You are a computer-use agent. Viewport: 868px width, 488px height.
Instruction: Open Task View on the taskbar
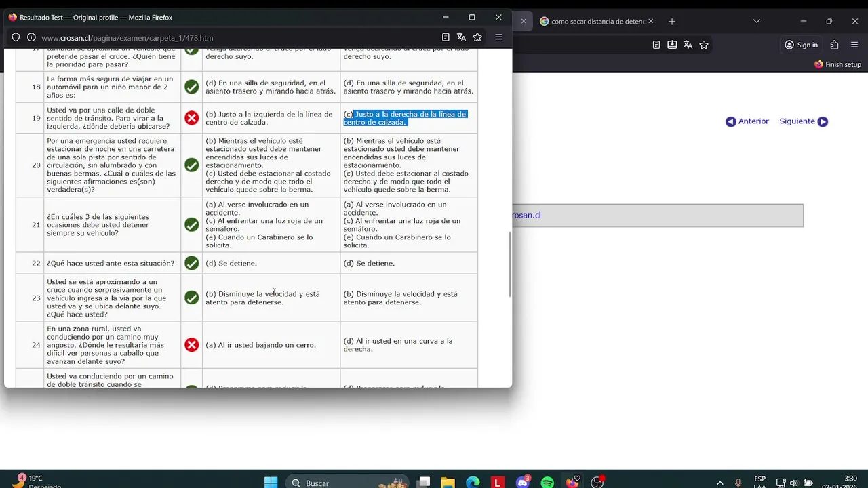(424, 483)
